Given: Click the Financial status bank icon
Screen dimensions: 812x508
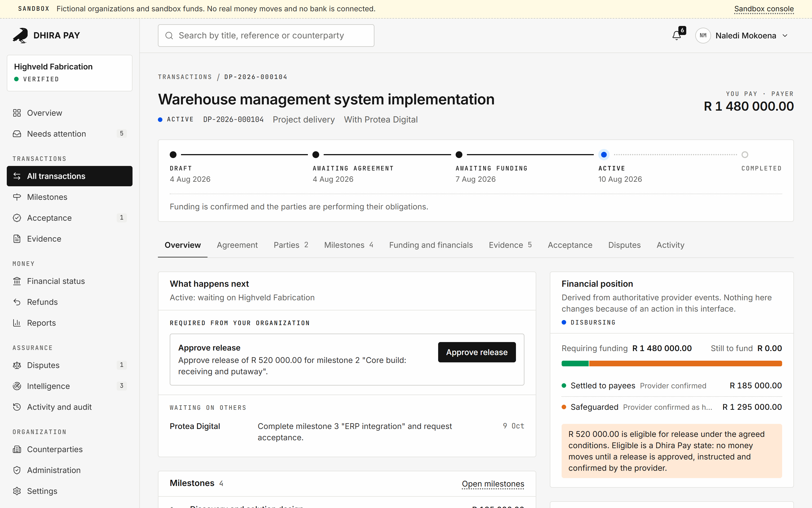Looking at the screenshot, I should [x=17, y=281].
